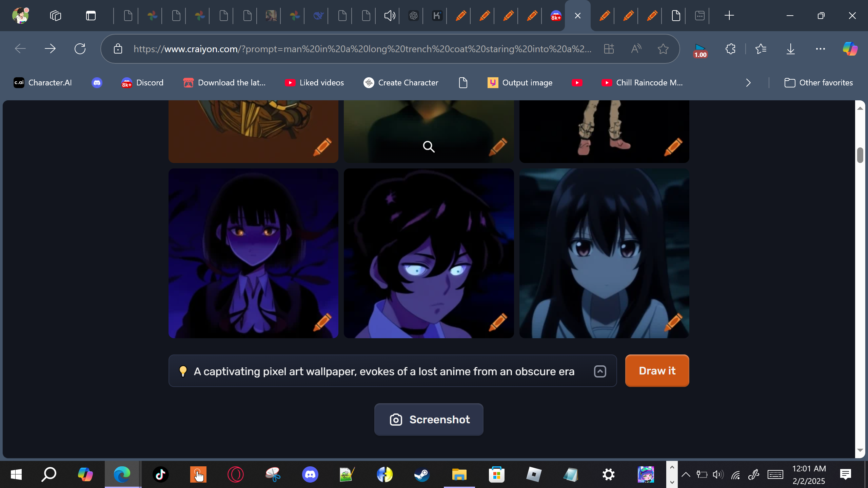Open Discord from the Windows taskbar

(310, 474)
